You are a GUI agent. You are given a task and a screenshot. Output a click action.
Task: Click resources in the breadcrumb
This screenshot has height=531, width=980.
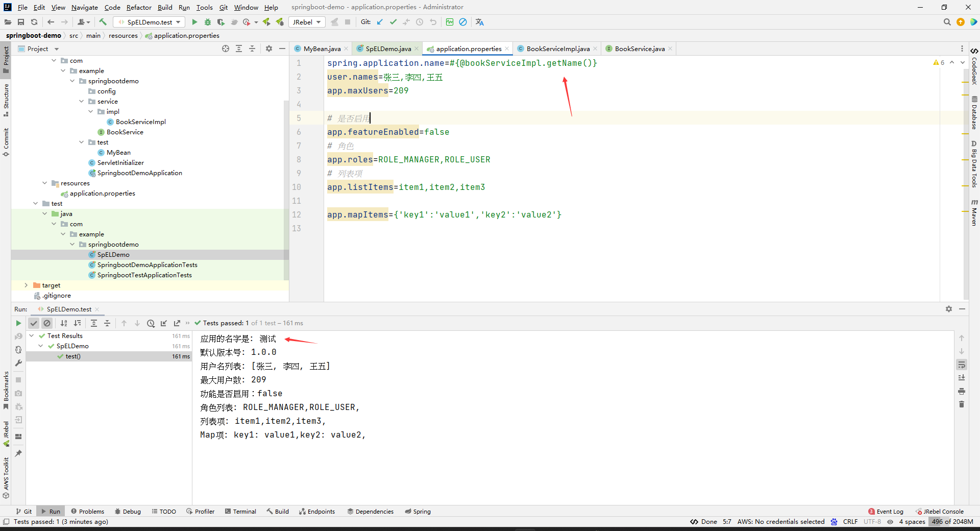[x=123, y=35]
